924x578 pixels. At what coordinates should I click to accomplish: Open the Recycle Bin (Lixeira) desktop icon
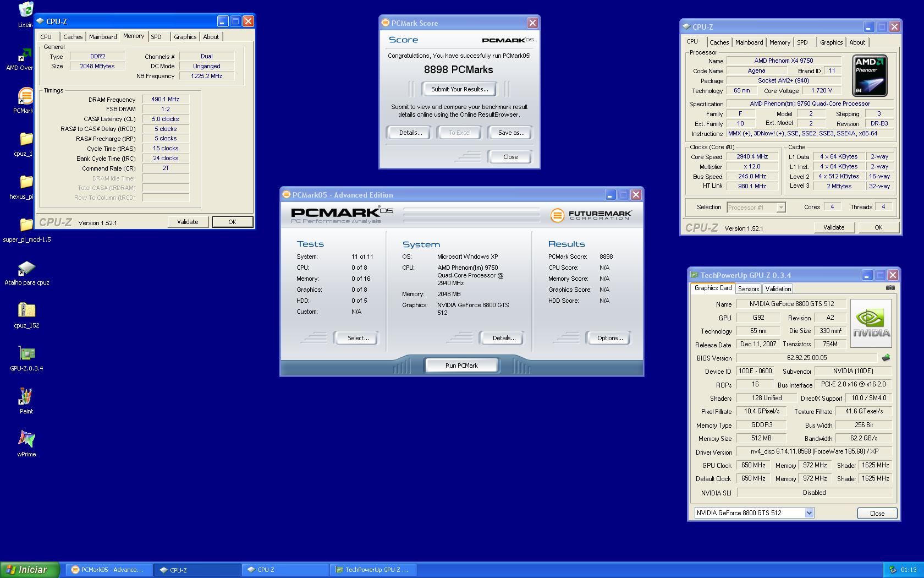[x=25, y=10]
